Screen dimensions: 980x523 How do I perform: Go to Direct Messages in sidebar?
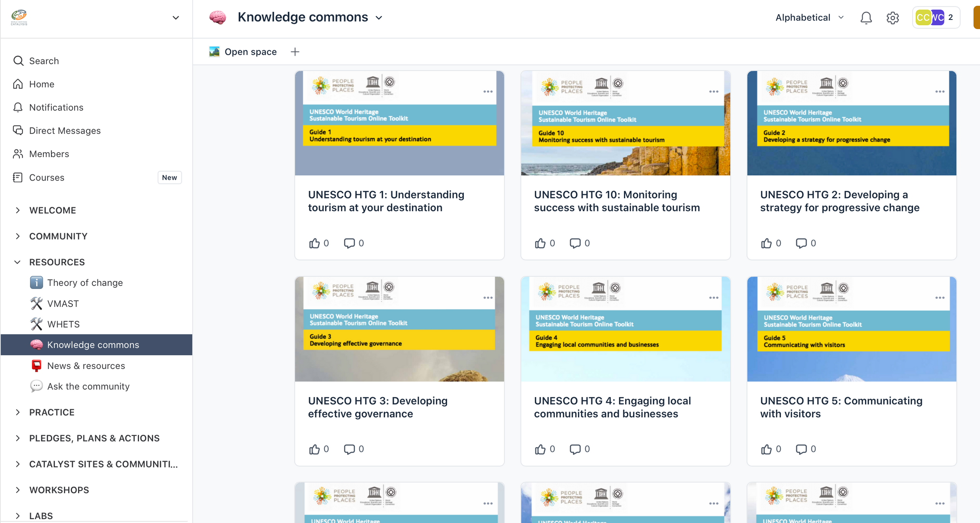pyautogui.click(x=65, y=131)
